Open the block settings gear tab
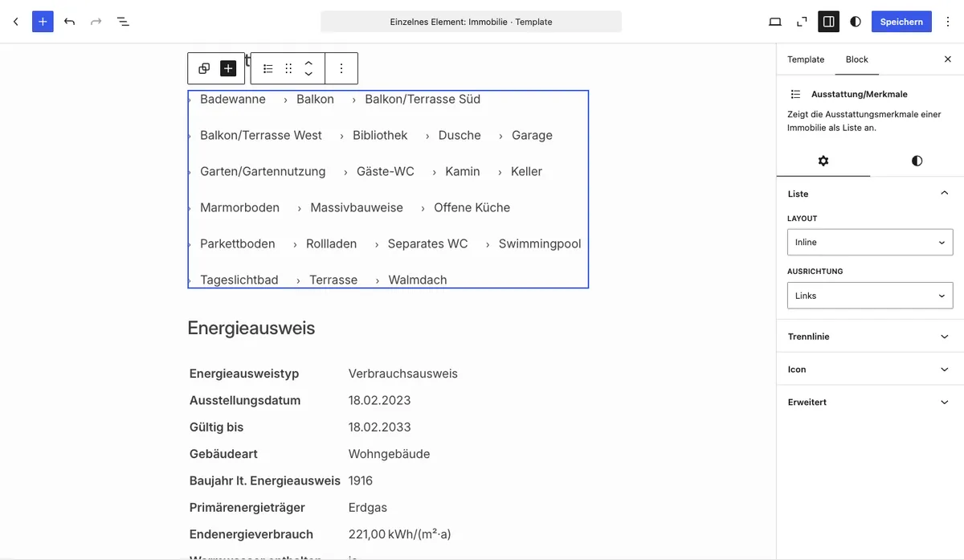The height and width of the screenshot is (560, 964). click(823, 161)
